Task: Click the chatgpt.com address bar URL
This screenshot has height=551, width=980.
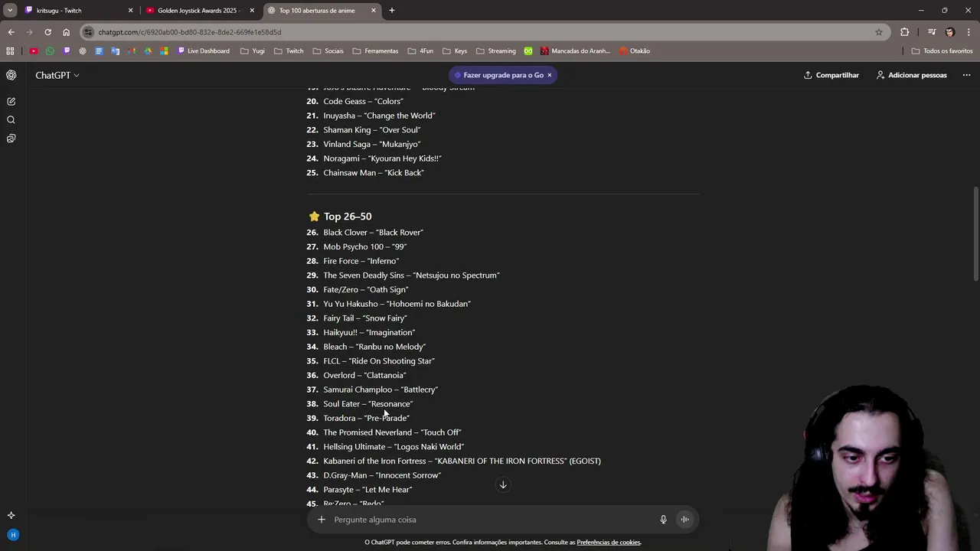Action: [190, 32]
